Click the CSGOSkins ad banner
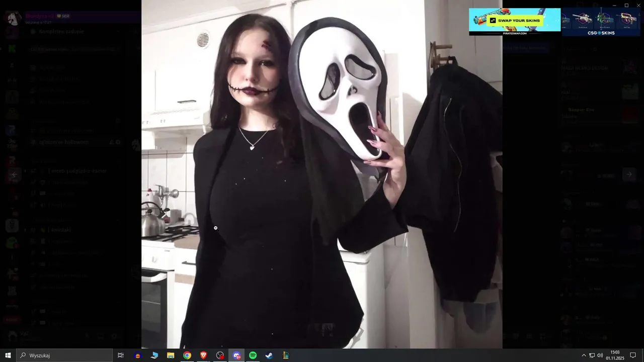Image resolution: width=644 pixels, height=362 pixels. [x=601, y=22]
